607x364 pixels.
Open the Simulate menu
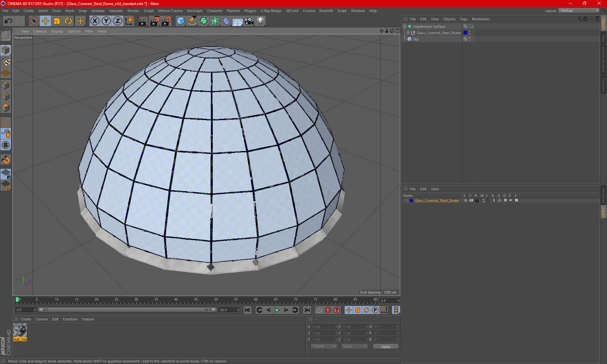click(x=116, y=11)
